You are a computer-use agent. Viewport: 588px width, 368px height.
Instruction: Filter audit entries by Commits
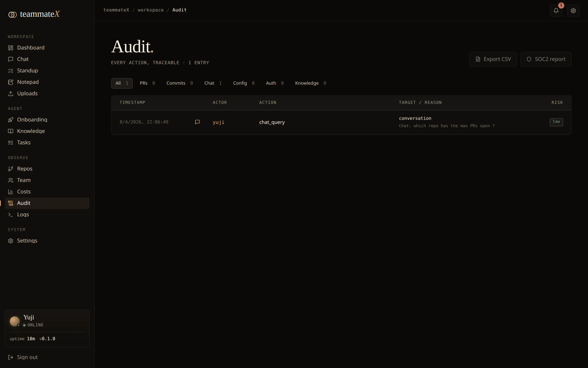tap(179, 83)
